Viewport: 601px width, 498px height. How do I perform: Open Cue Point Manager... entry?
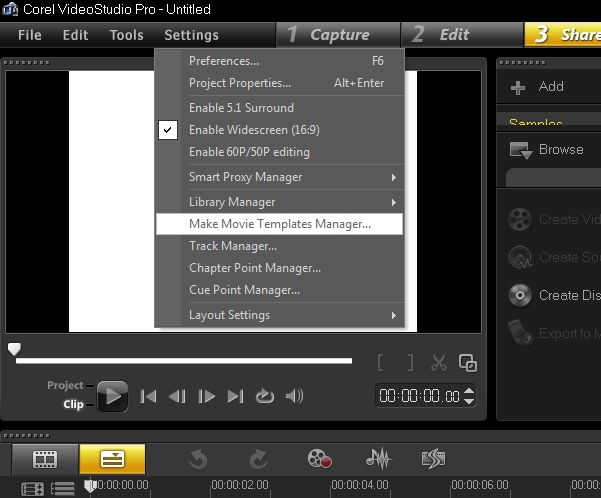click(279, 290)
